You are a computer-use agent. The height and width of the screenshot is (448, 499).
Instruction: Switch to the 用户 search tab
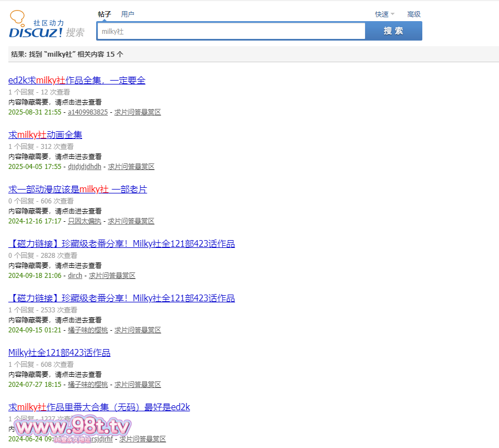click(127, 14)
